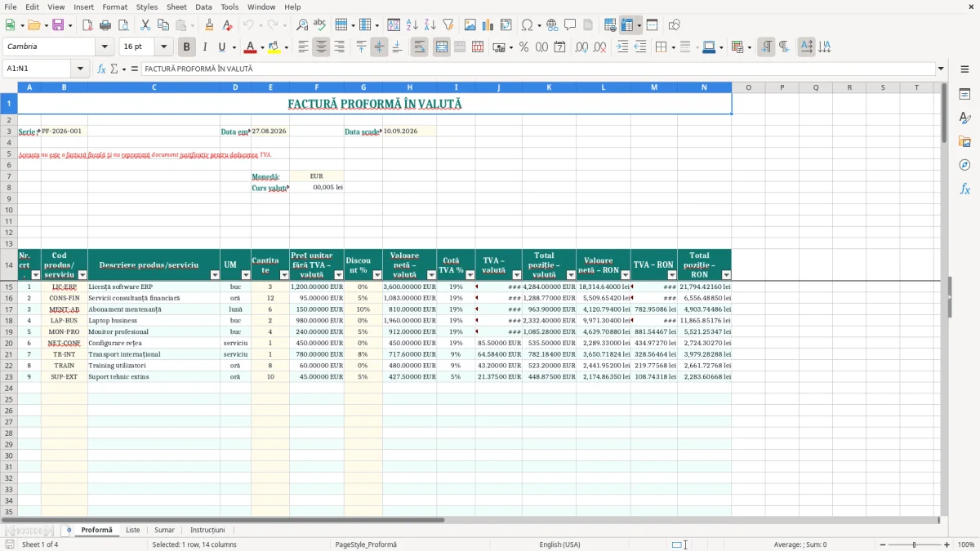Viewport: 980px width, 551px height.
Task: Toggle AutoFilter funnel icon
Action: point(448,25)
